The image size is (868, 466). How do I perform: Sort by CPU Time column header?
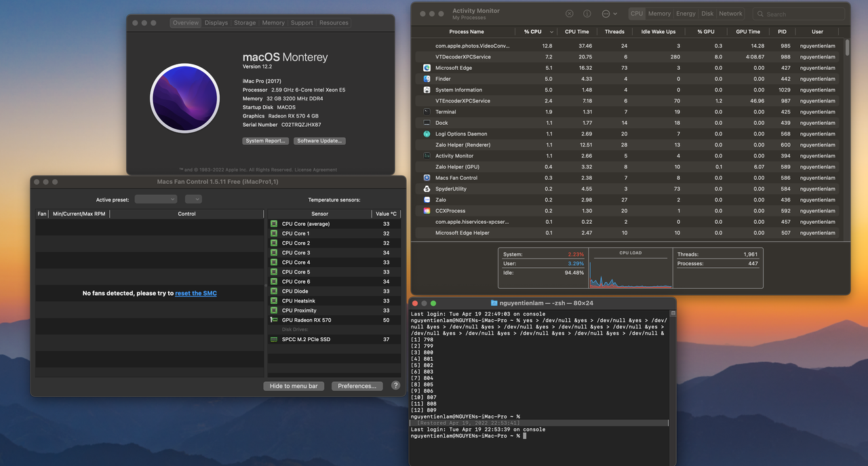point(577,31)
